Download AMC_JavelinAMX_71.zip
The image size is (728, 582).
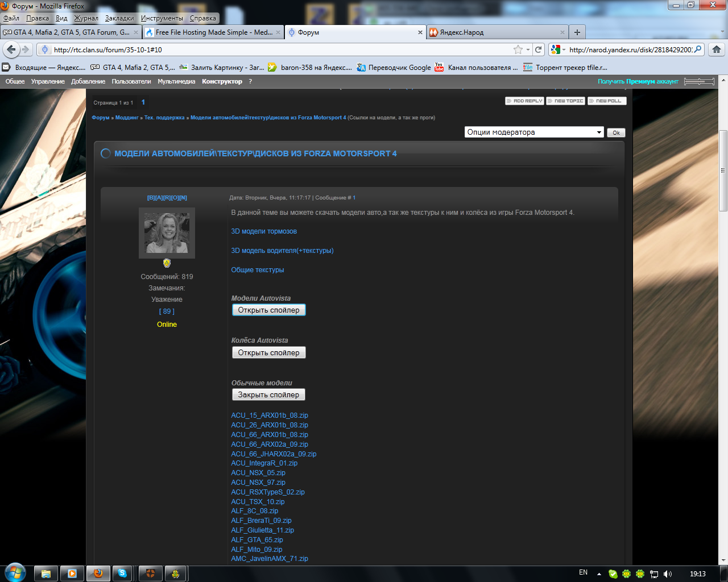270,559
